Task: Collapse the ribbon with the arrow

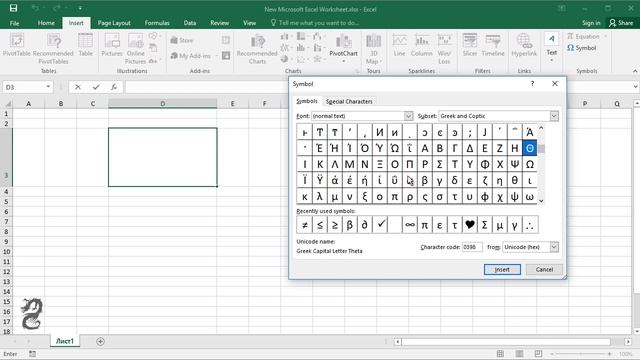Action: tap(635, 71)
